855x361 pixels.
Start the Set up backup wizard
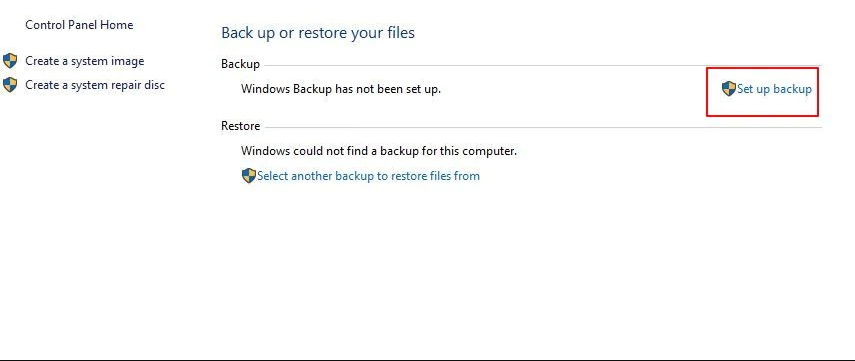point(774,89)
